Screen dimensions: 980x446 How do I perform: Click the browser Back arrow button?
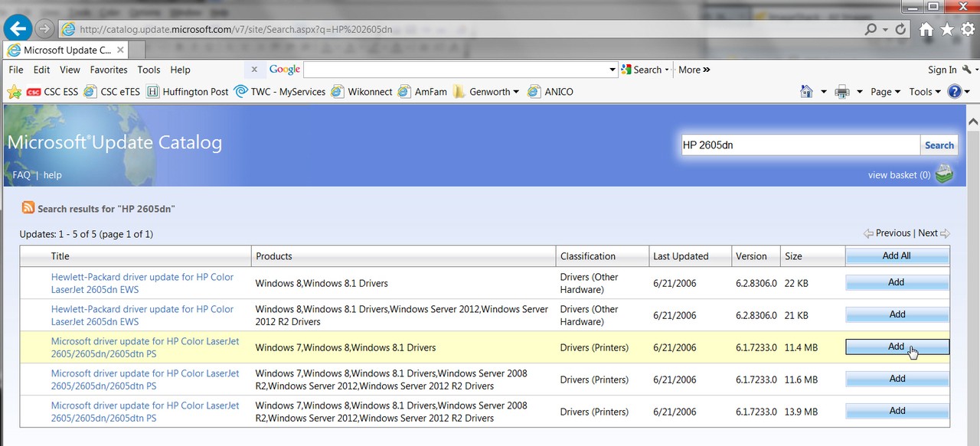click(17, 29)
